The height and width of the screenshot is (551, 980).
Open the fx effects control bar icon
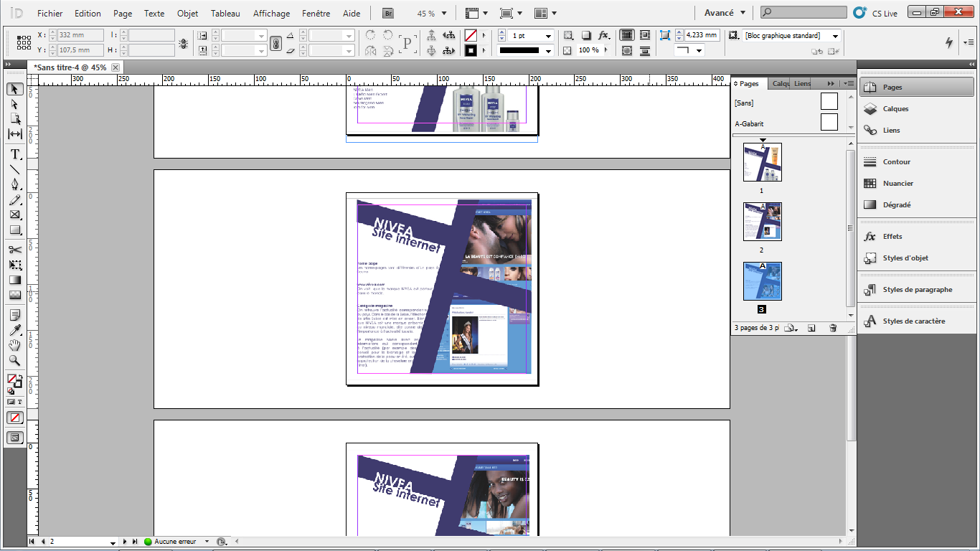point(604,35)
